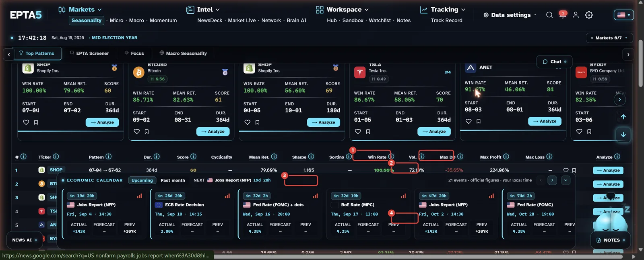Select Past month in the Economic Calendar
644x260 pixels.
(x=173, y=180)
